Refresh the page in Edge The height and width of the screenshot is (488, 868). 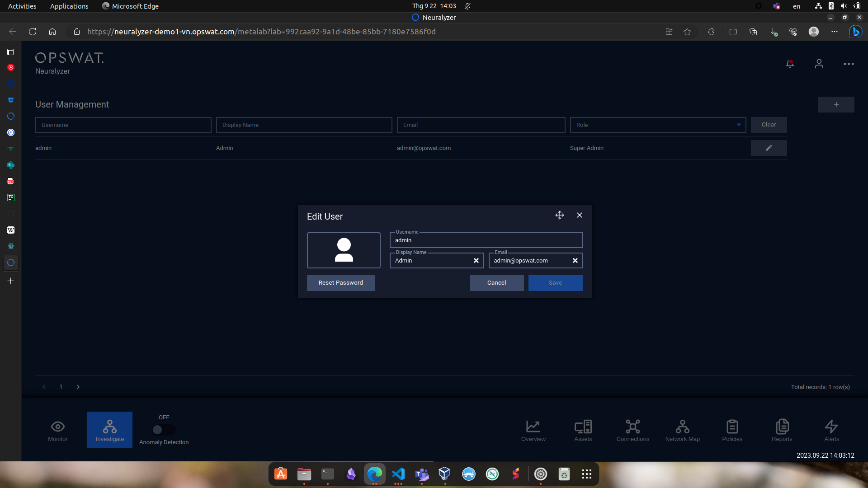33,32
